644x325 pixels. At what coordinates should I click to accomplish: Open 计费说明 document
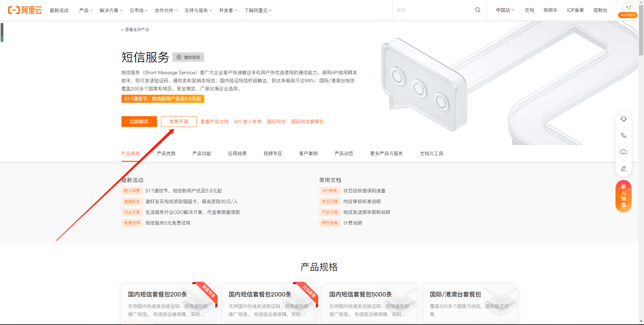[x=353, y=223]
